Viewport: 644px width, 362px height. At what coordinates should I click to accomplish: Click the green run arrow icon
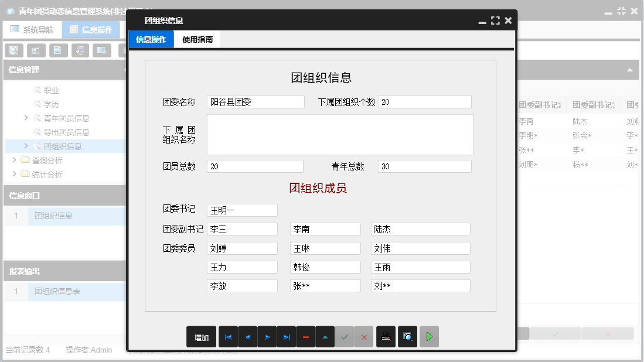pyautogui.click(x=428, y=337)
